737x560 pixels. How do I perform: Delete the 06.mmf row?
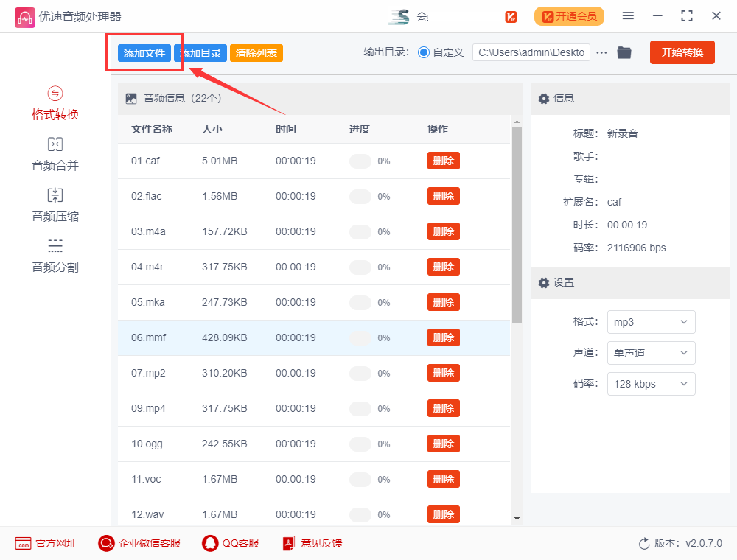point(443,337)
